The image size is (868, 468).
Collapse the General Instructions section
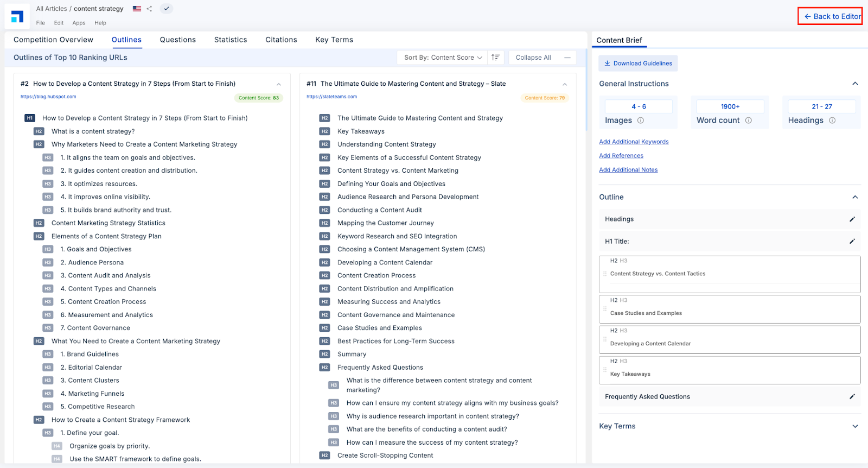click(855, 84)
